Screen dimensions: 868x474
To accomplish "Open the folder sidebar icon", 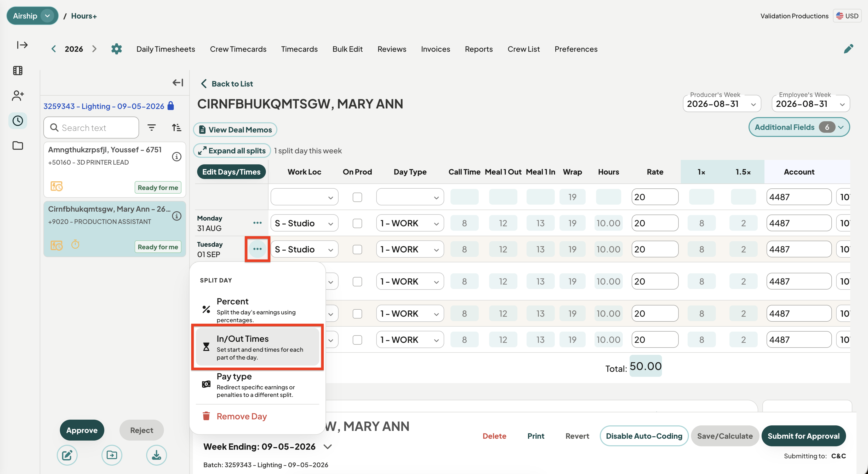I will coord(18,146).
